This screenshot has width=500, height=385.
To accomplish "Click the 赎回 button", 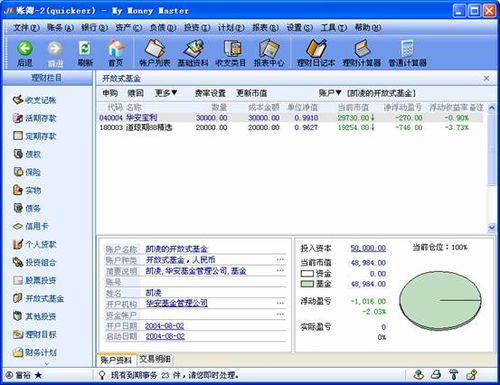I will [136, 93].
